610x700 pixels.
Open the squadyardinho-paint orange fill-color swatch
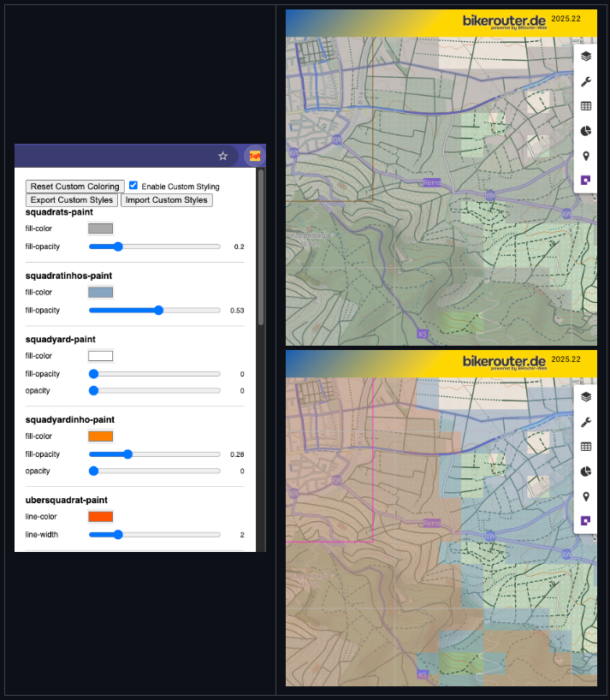click(100, 436)
